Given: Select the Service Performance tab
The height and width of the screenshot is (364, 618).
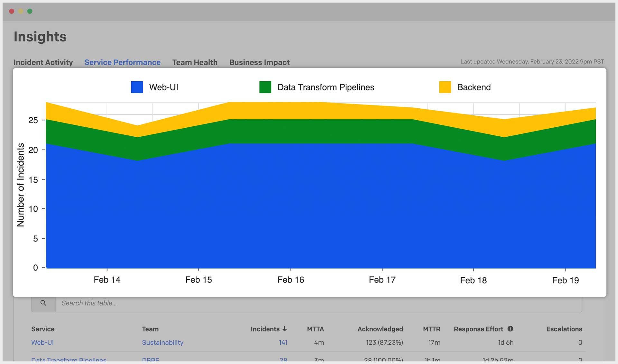Looking at the screenshot, I should [x=122, y=62].
